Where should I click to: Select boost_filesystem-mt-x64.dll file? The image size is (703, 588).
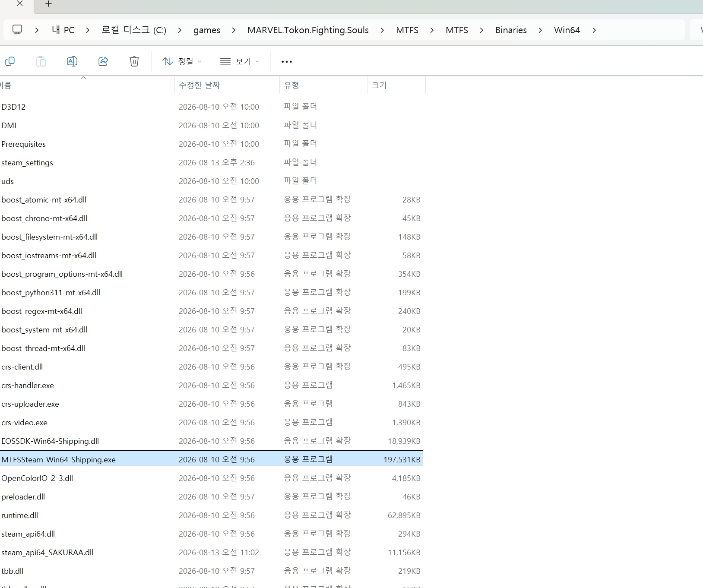point(212,237)
